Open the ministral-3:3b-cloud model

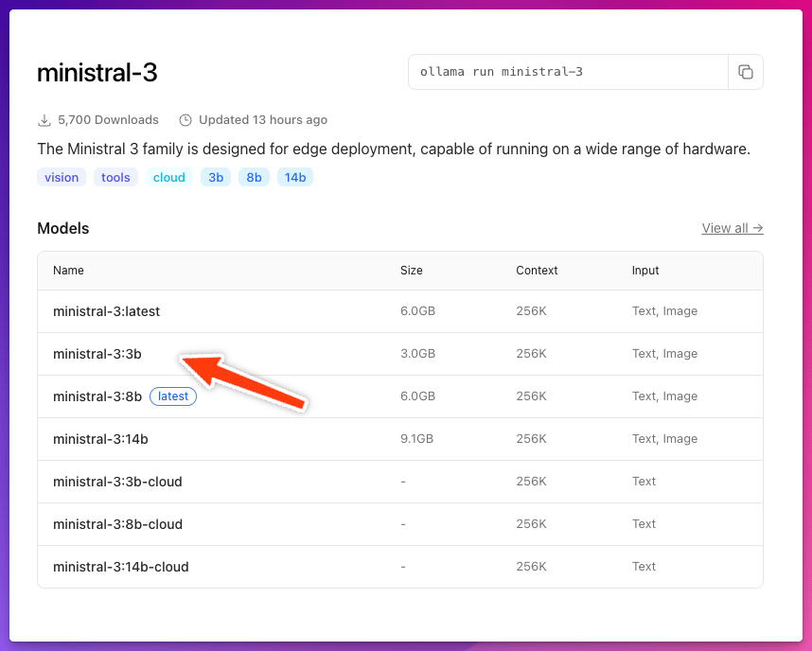click(x=117, y=482)
